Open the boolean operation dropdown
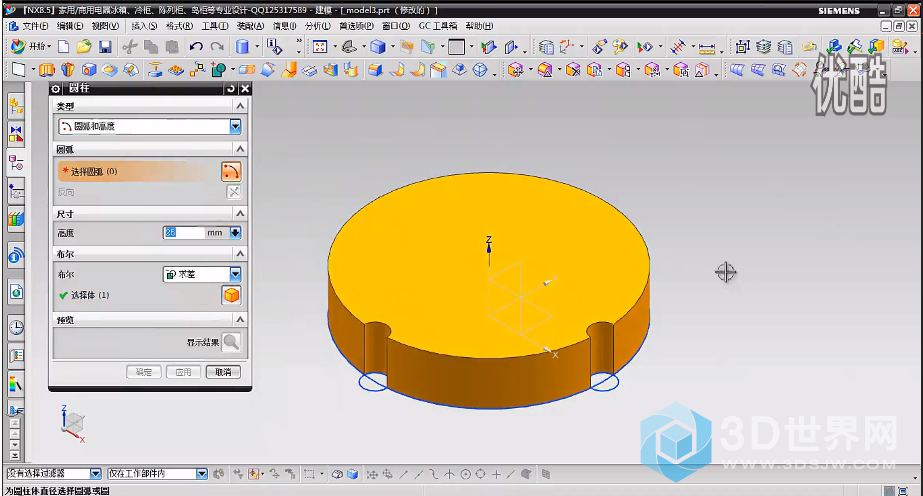The height and width of the screenshot is (496, 923). click(235, 274)
